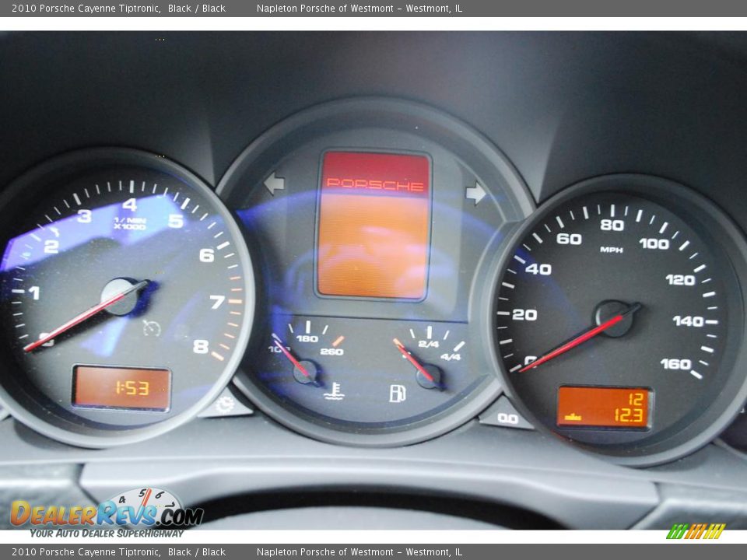The width and height of the screenshot is (747, 560).
Task: Click the 4/4 mark on fuel gauge
Action: pos(451,357)
